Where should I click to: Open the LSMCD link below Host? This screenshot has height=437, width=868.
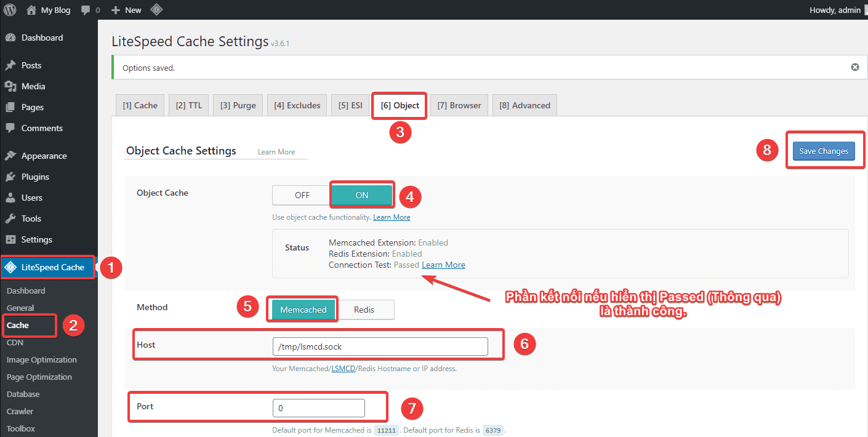pyautogui.click(x=343, y=369)
